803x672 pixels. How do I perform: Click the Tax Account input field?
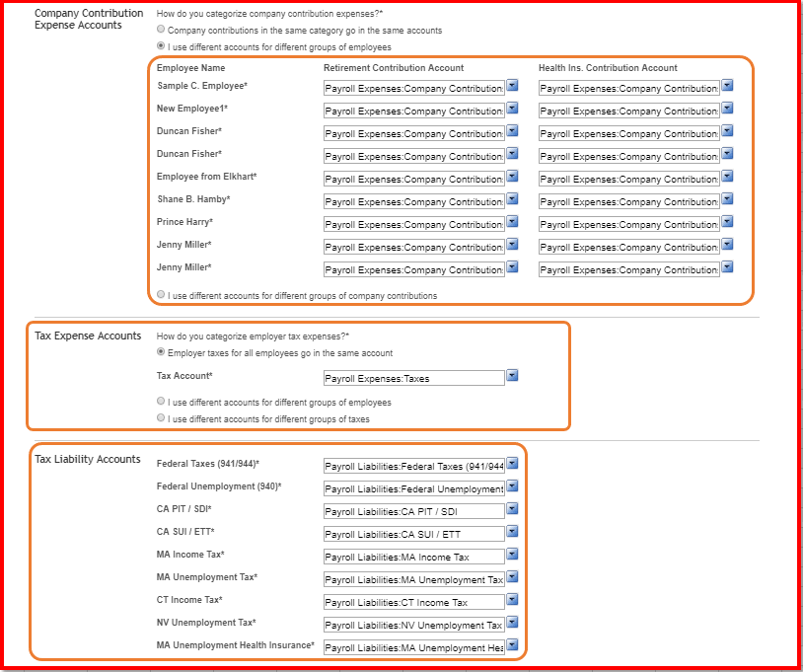[x=414, y=377]
